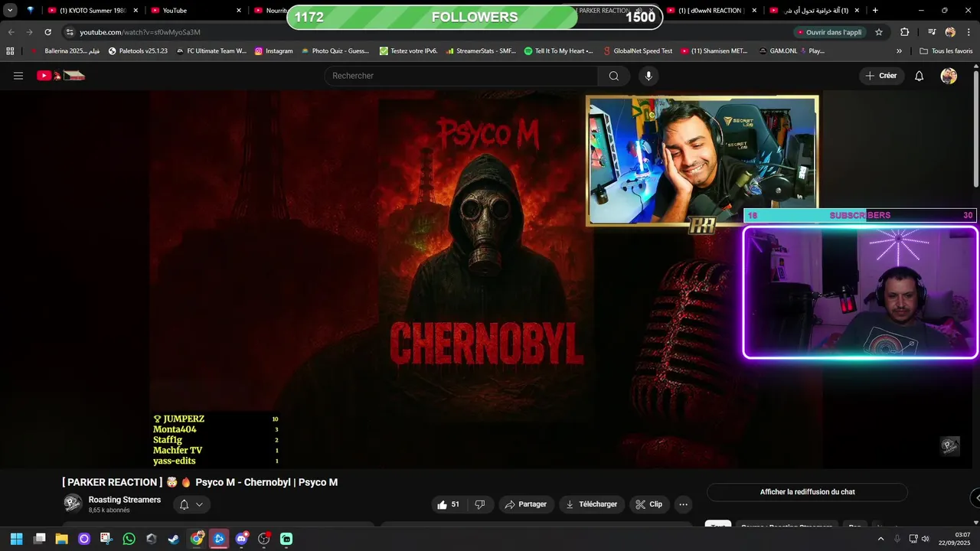Click the channel watermark on the video
This screenshot has height=551, width=980.
pyautogui.click(x=950, y=446)
